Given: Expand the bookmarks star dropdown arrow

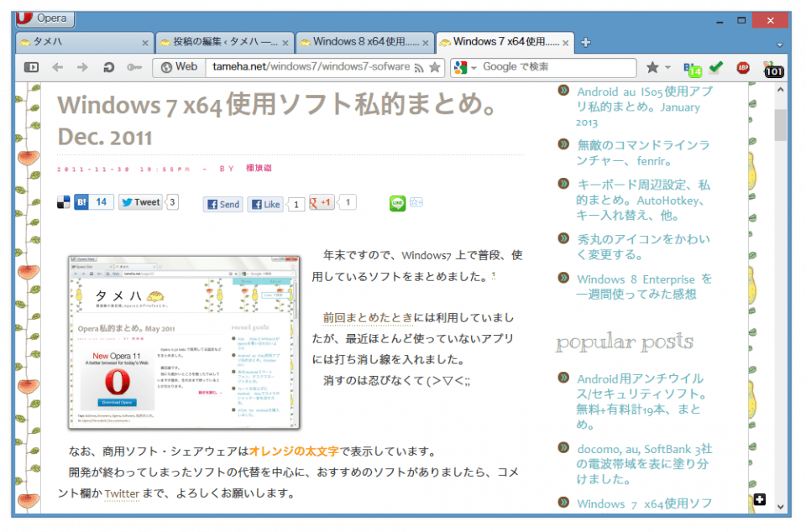Looking at the screenshot, I should click(x=667, y=67).
